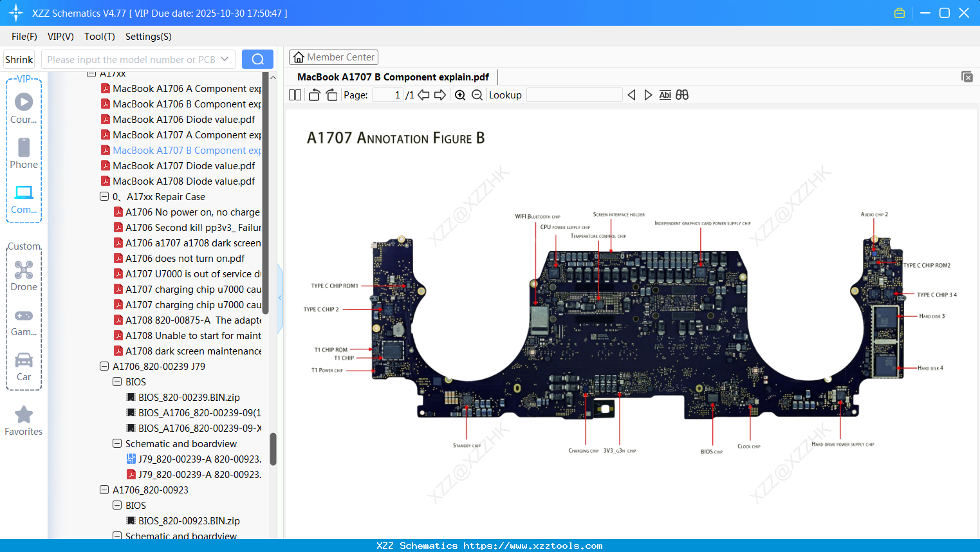Viewport: 980px width, 552px height.
Task: Collapse the A1706_820-00923 folder
Action: click(104, 490)
